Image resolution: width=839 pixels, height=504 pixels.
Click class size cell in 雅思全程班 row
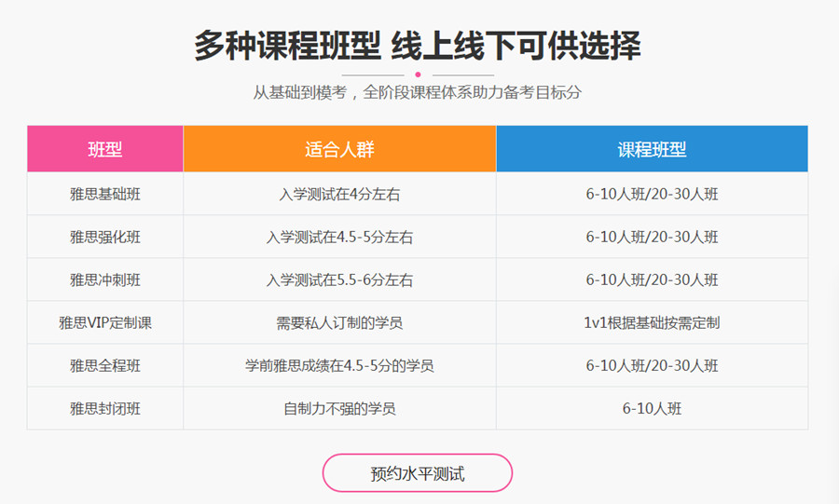[652, 365]
